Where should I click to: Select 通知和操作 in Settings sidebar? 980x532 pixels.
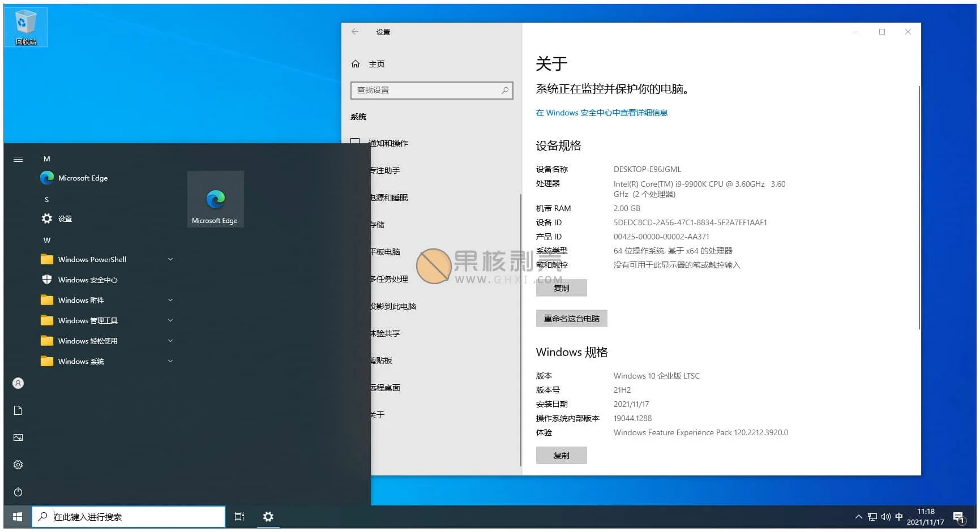[388, 143]
